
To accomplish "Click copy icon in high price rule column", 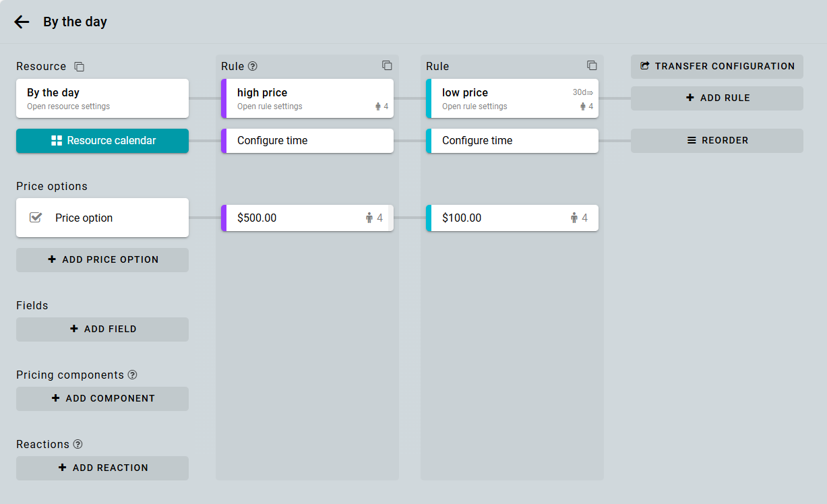I will (x=387, y=65).
